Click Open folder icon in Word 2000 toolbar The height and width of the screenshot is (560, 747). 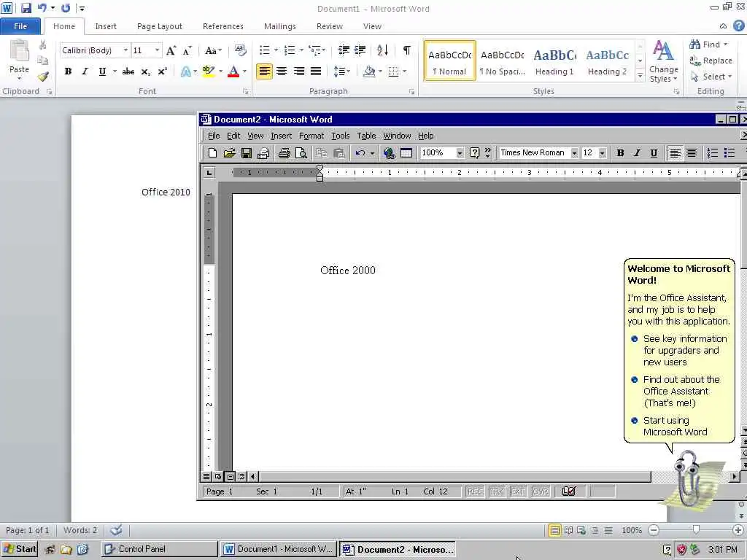pos(229,153)
